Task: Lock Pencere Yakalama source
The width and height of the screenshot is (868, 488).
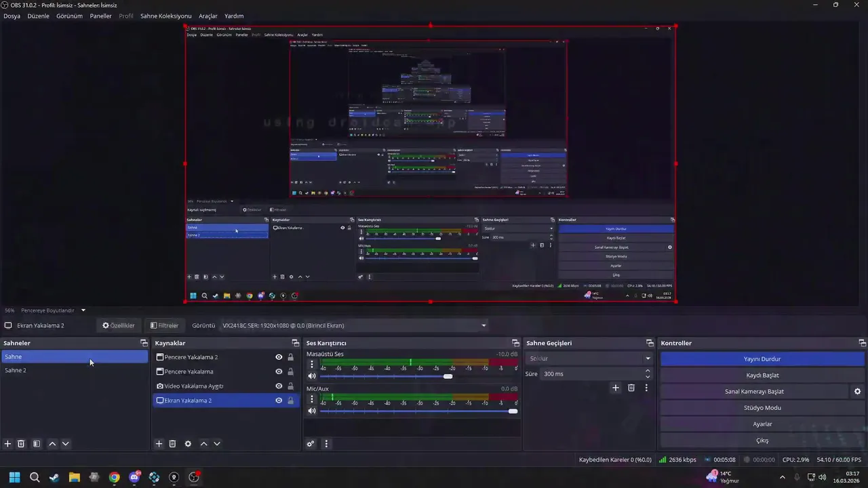Action: click(x=291, y=371)
